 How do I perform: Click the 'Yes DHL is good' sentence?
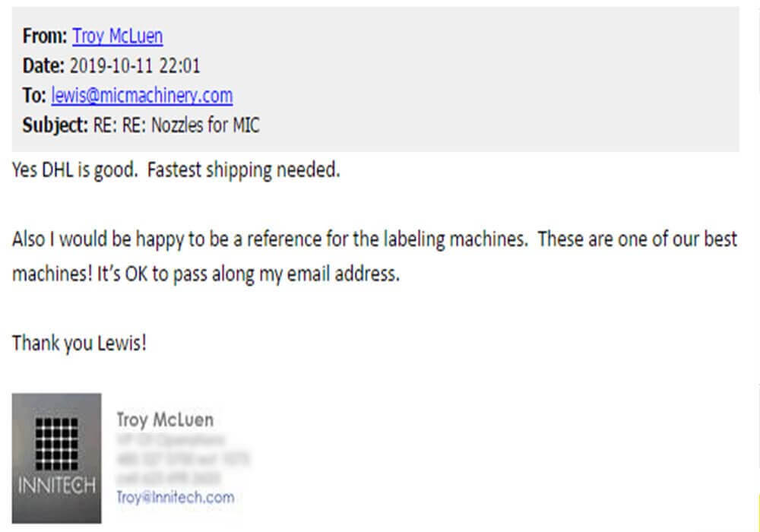[x=74, y=170]
